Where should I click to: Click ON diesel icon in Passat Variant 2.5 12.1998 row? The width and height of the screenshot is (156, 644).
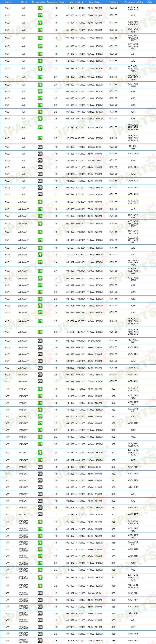(40, 640)
